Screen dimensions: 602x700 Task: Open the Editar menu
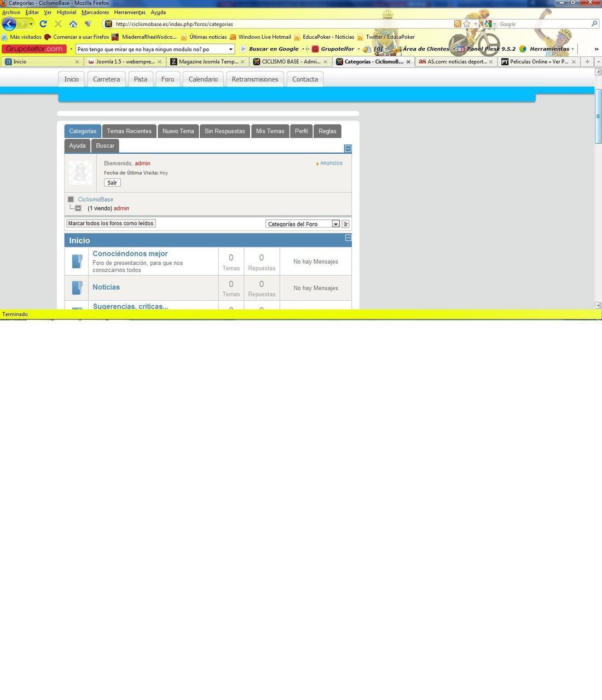tap(32, 12)
